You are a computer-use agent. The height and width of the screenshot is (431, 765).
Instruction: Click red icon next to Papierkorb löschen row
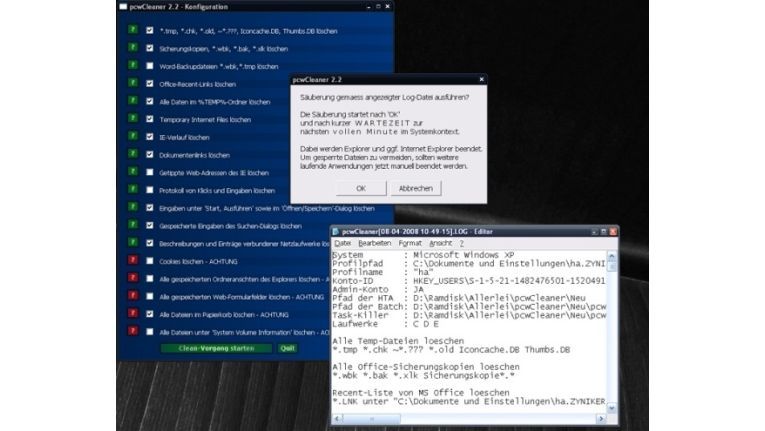coord(132,313)
